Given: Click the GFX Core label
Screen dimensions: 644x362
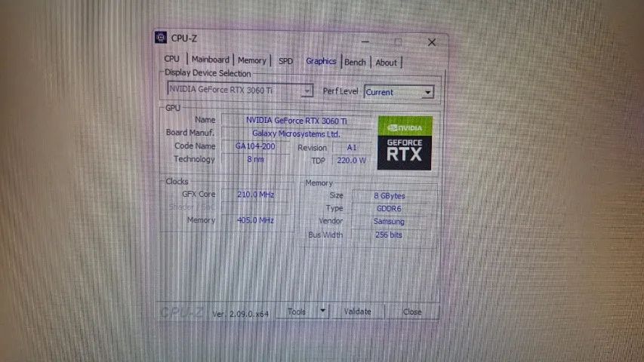Looking at the screenshot, I should 199,194.
